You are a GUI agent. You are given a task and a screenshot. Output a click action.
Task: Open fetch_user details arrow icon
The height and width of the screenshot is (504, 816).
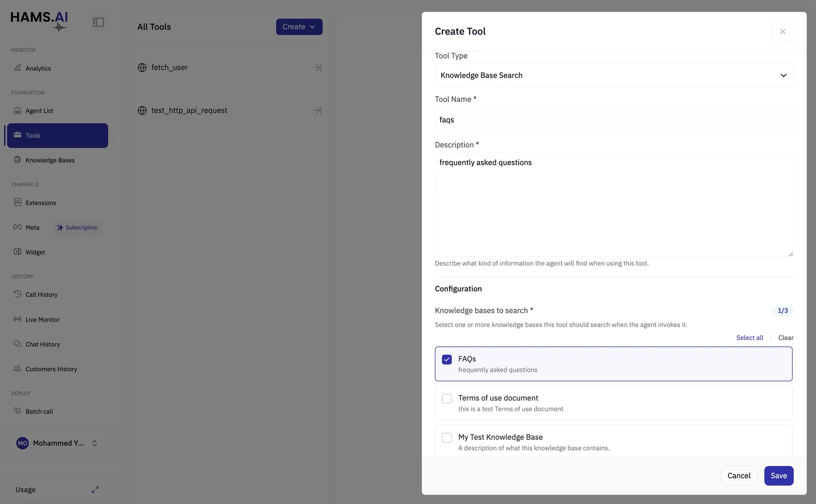tap(317, 68)
